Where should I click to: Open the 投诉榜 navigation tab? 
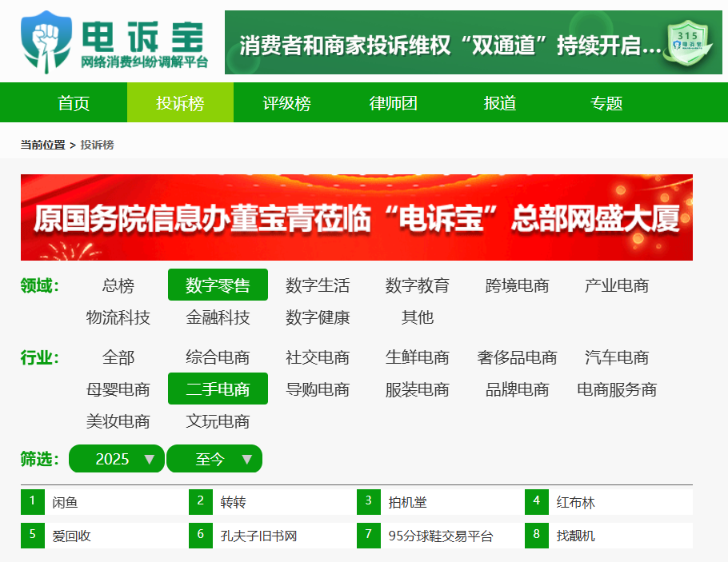tap(180, 102)
